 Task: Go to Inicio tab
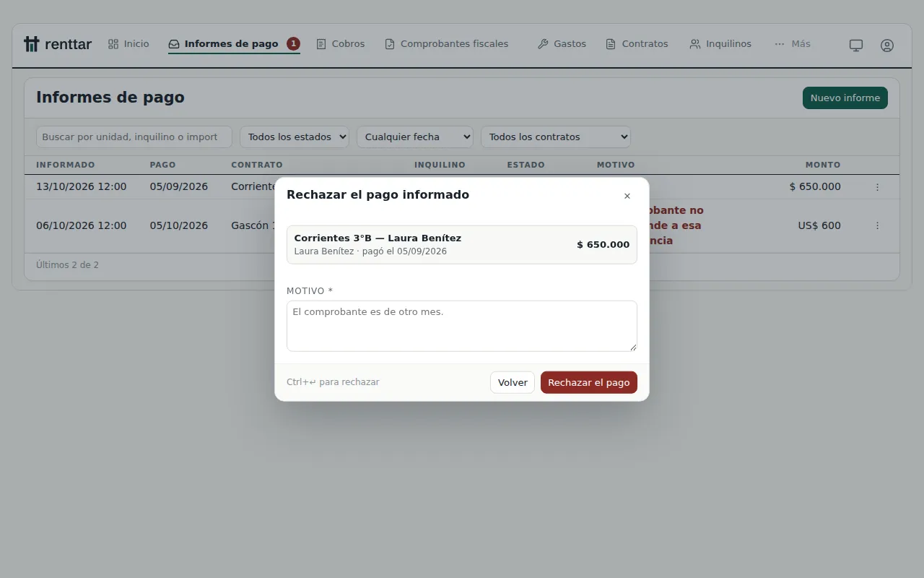point(128,44)
